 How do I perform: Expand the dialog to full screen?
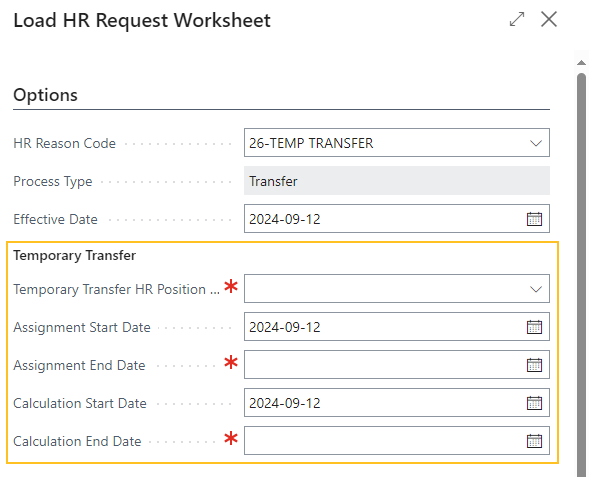[x=517, y=19]
